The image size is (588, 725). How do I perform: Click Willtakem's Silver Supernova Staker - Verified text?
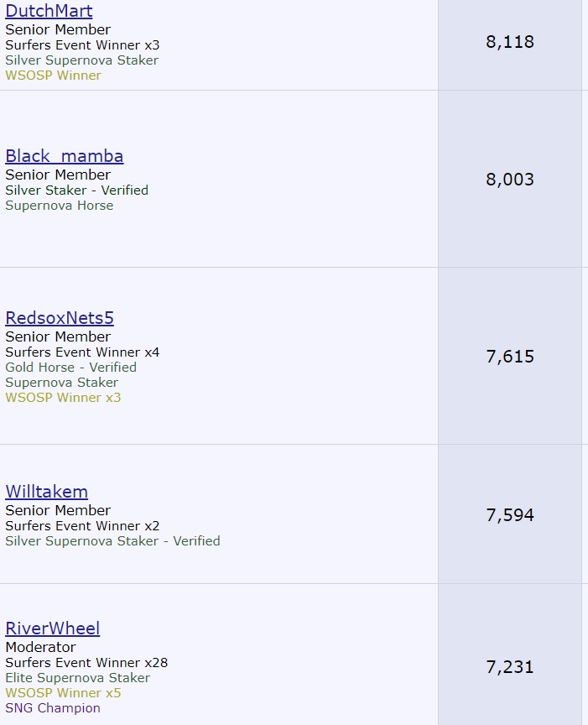(x=112, y=541)
